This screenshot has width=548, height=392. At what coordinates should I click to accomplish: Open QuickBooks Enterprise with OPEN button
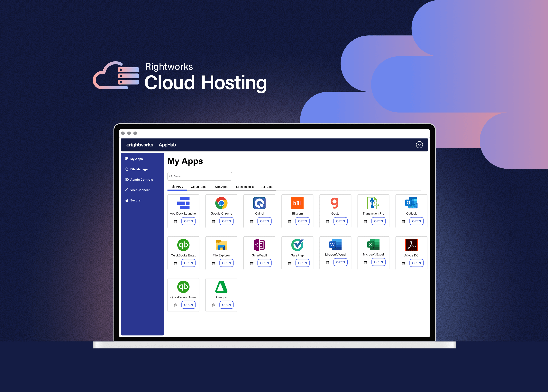[x=188, y=263]
